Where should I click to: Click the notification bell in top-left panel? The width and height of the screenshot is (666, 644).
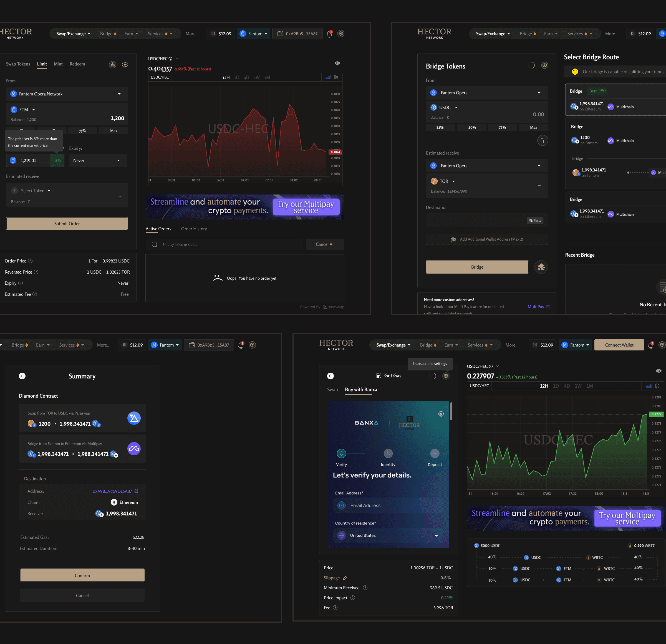point(329,34)
